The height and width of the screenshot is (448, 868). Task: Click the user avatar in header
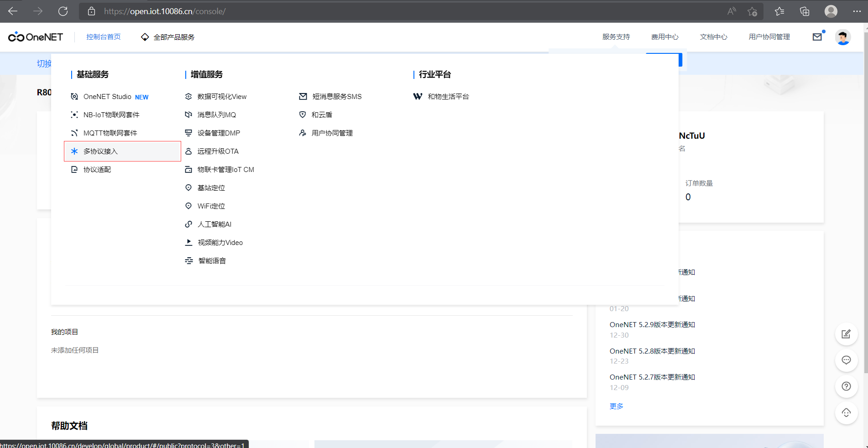click(x=843, y=37)
